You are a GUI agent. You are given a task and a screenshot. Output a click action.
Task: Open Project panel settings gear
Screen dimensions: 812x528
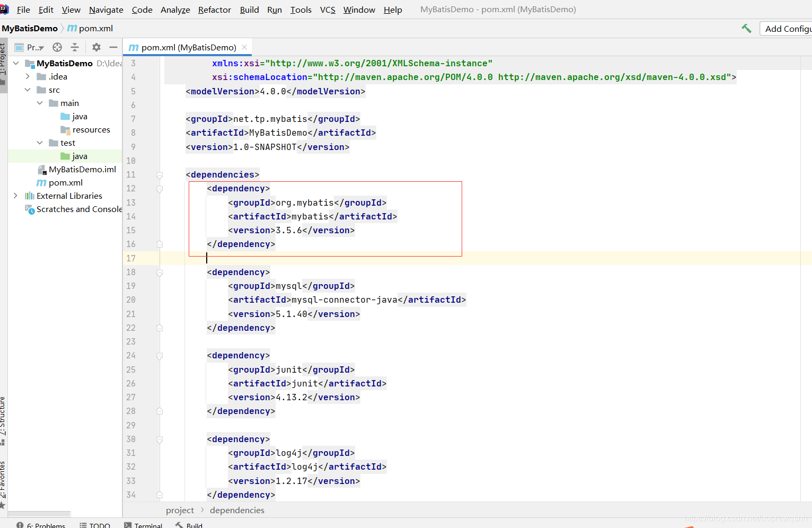96,47
